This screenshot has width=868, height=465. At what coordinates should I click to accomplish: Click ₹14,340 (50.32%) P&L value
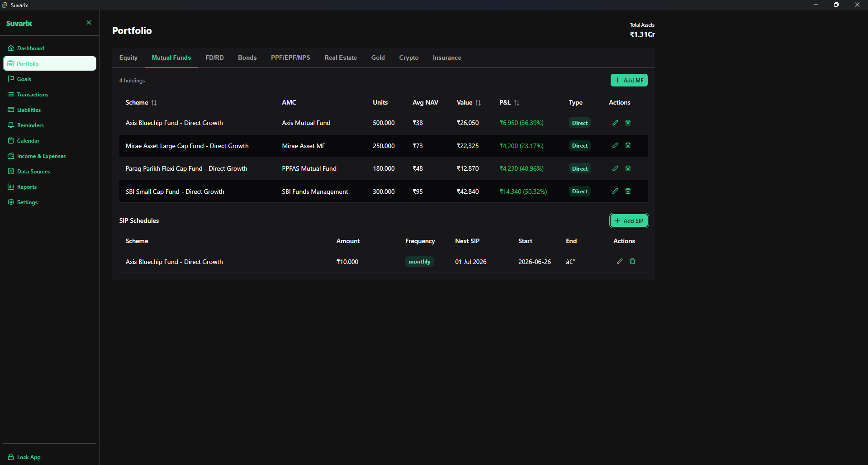[523, 192]
